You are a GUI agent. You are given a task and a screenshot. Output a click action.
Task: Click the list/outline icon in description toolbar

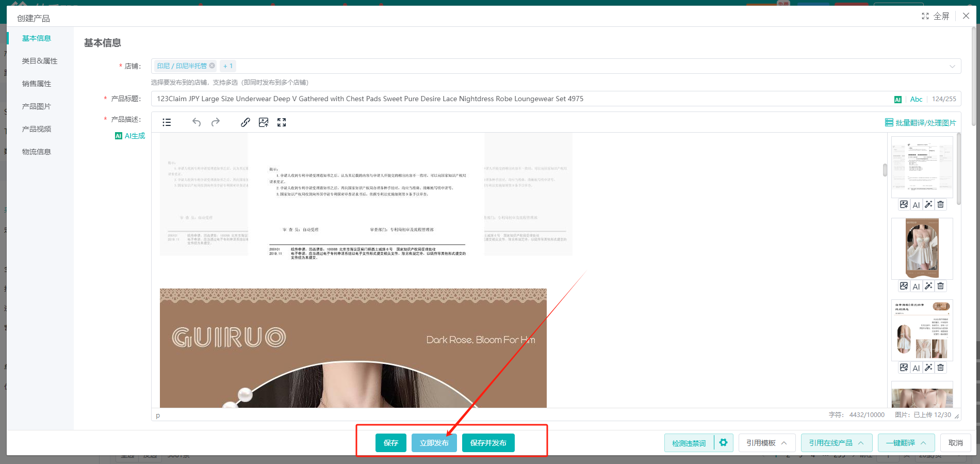pos(167,122)
